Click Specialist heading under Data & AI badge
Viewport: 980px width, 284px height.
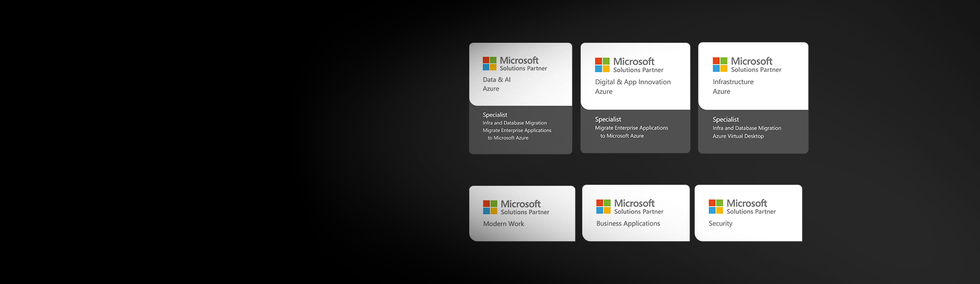[x=495, y=115]
